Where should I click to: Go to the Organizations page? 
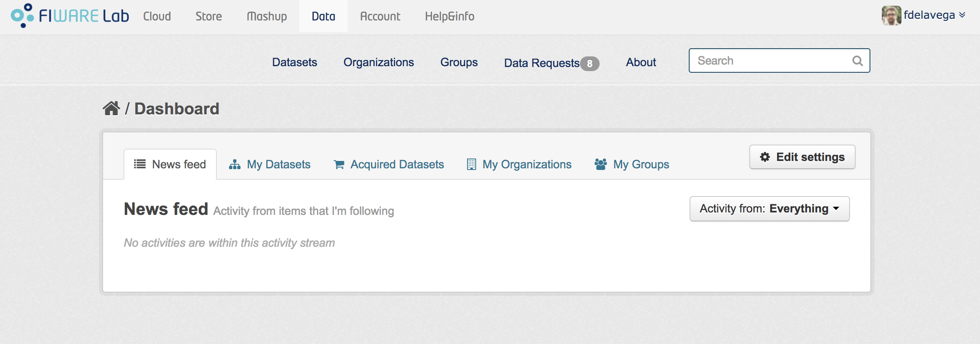coord(379,62)
